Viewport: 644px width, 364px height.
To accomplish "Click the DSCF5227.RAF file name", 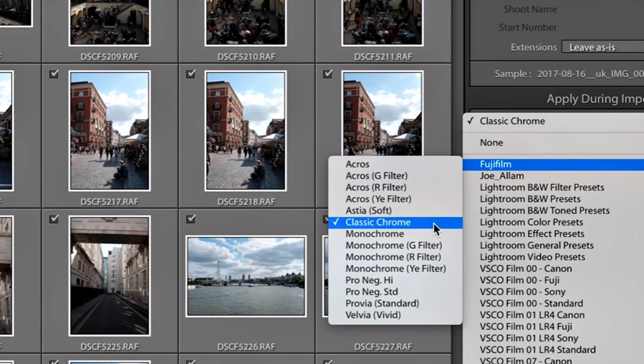I will 383,347.
